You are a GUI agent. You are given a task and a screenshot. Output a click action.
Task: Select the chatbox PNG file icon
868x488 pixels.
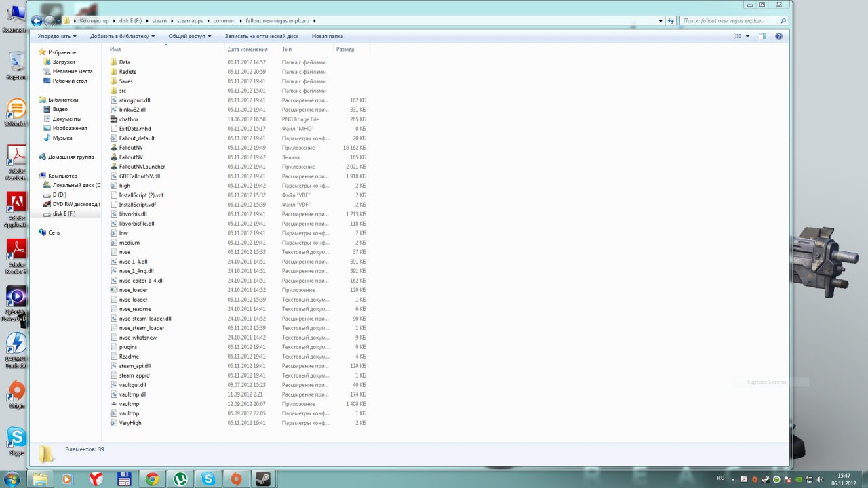coord(113,119)
